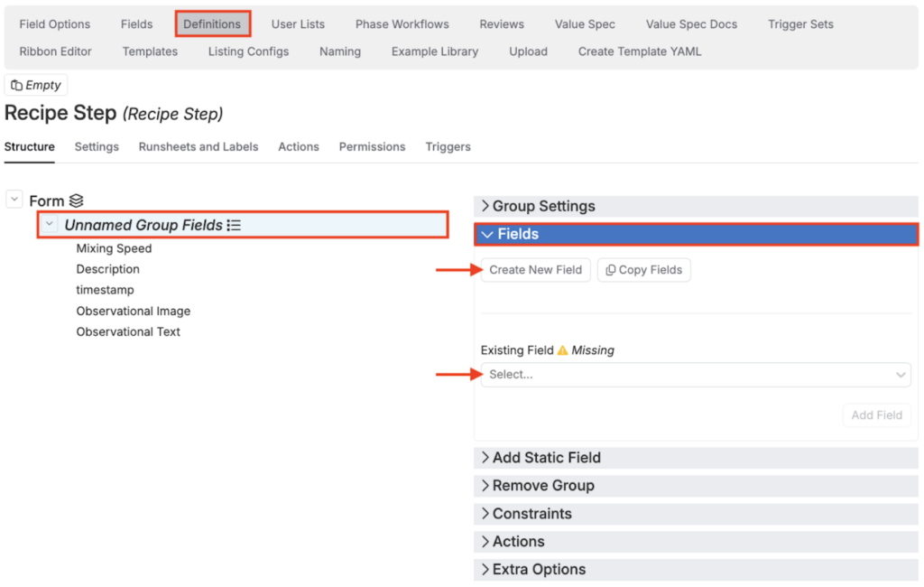Click the Create New Field button
This screenshot has height=587, width=924.
click(x=535, y=270)
